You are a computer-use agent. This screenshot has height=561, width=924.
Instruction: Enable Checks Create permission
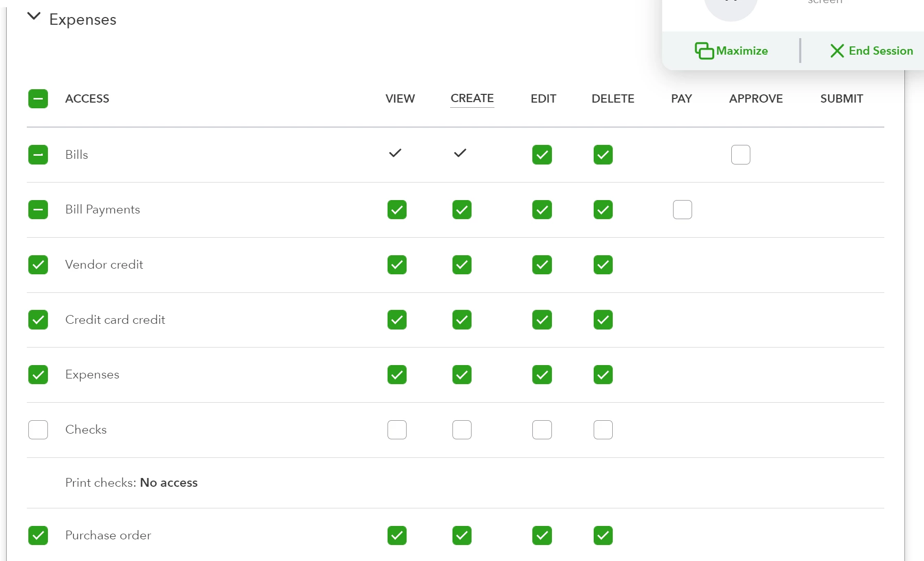[x=462, y=430]
